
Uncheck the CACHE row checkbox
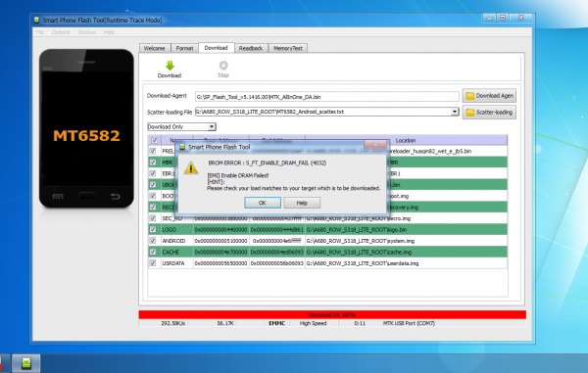153,252
